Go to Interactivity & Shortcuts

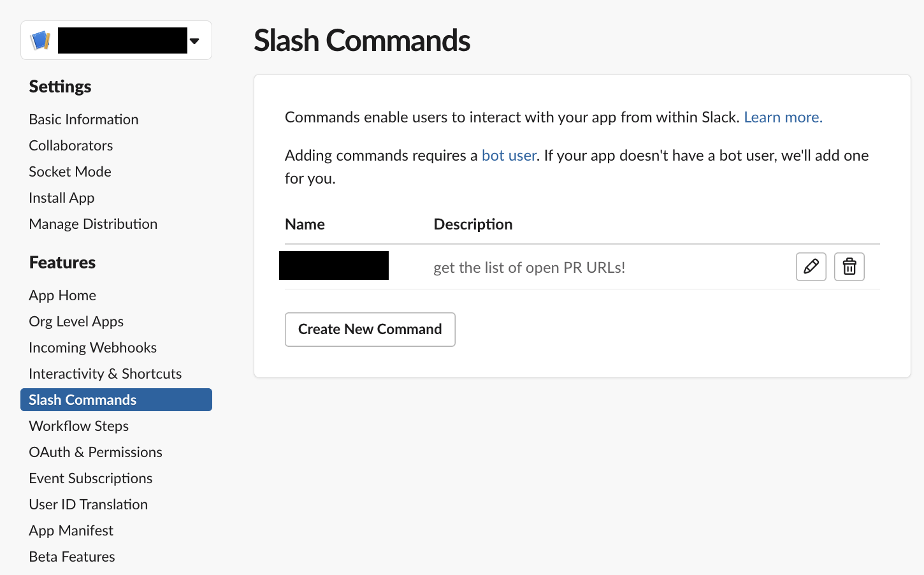pos(105,374)
